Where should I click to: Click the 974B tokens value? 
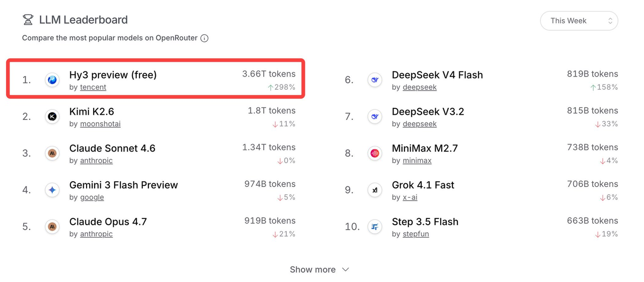click(270, 184)
